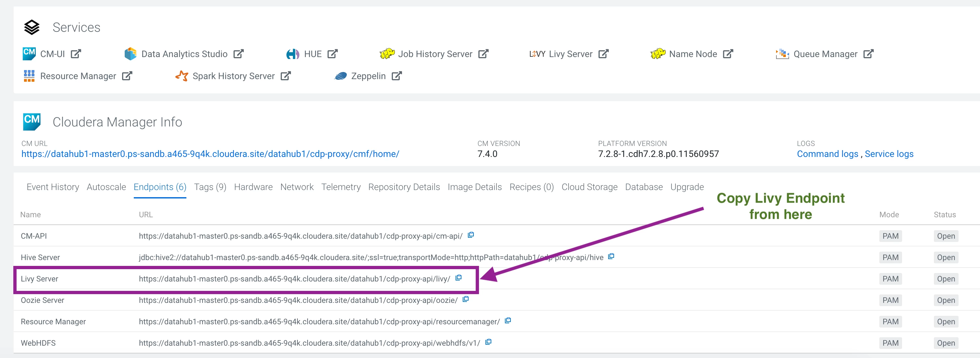Open Spark History Server external link icon
This screenshot has height=358, width=980.
286,76
